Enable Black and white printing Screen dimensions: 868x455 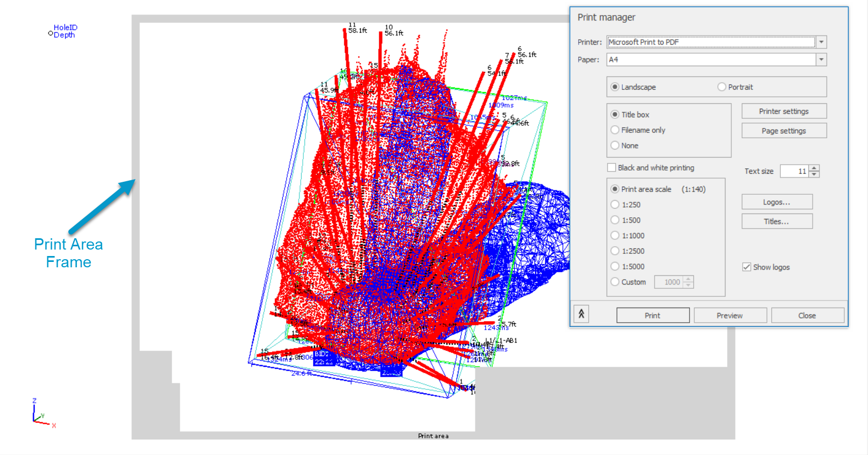pyautogui.click(x=651, y=168)
